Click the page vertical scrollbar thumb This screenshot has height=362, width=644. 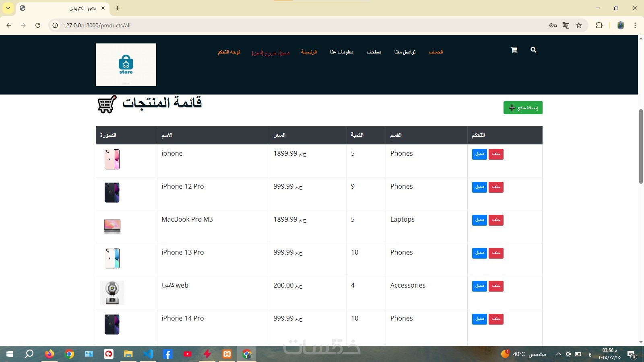pos(641,146)
